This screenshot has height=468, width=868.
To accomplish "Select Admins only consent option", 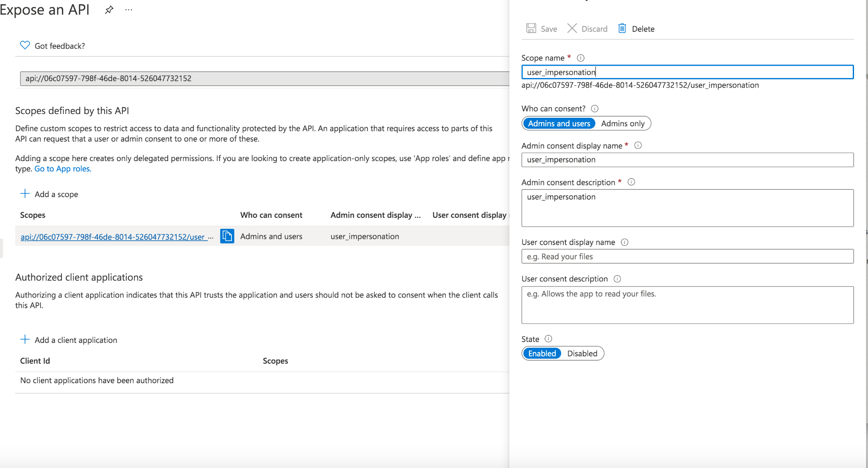I will pos(623,123).
